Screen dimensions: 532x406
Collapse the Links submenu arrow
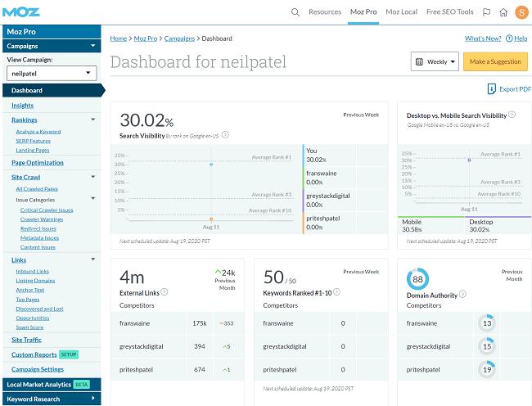tap(93, 259)
